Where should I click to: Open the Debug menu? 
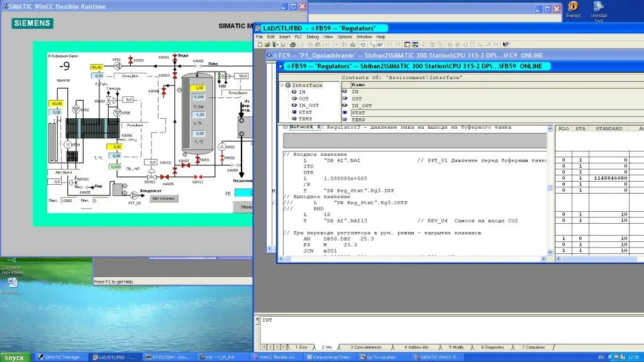click(x=313, y=37)
